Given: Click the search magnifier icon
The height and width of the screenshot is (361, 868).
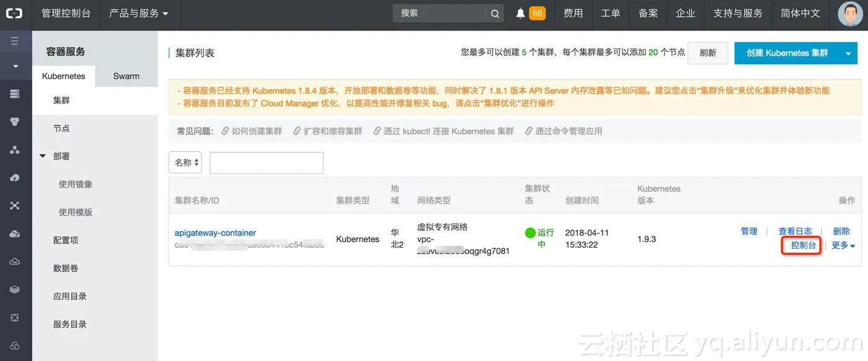Looking at the screenshot, I should pyautogui.click(x=494, y=14).
